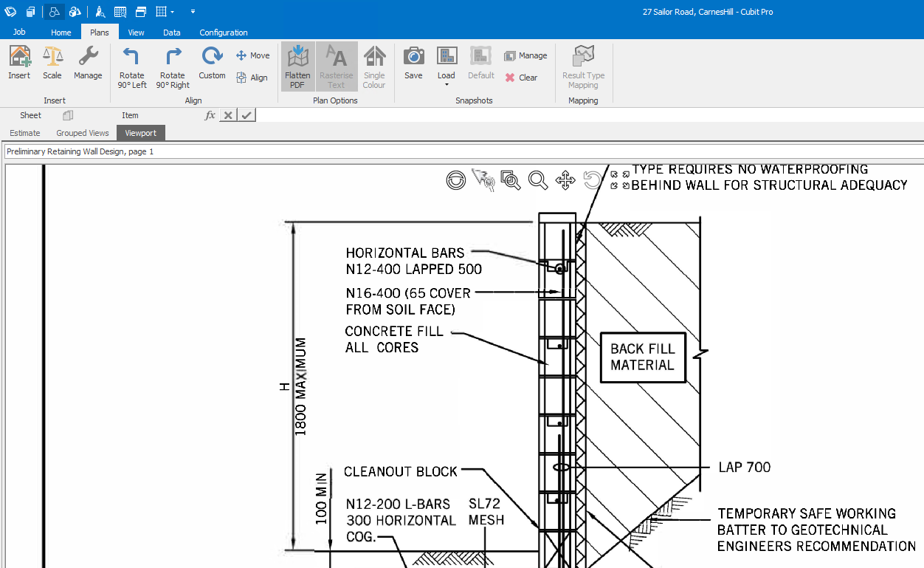Click the fit-to-extents arrows icon
This screenshot has height=568, width=924.
(620, 179)
